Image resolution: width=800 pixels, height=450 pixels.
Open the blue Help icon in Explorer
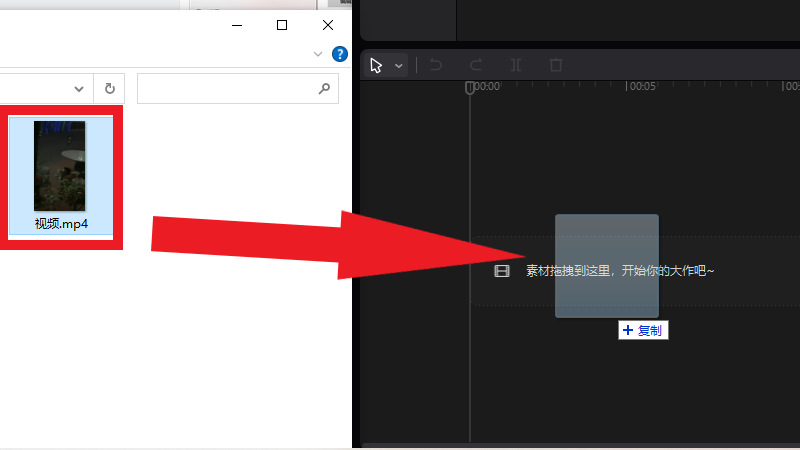point(340,53)
